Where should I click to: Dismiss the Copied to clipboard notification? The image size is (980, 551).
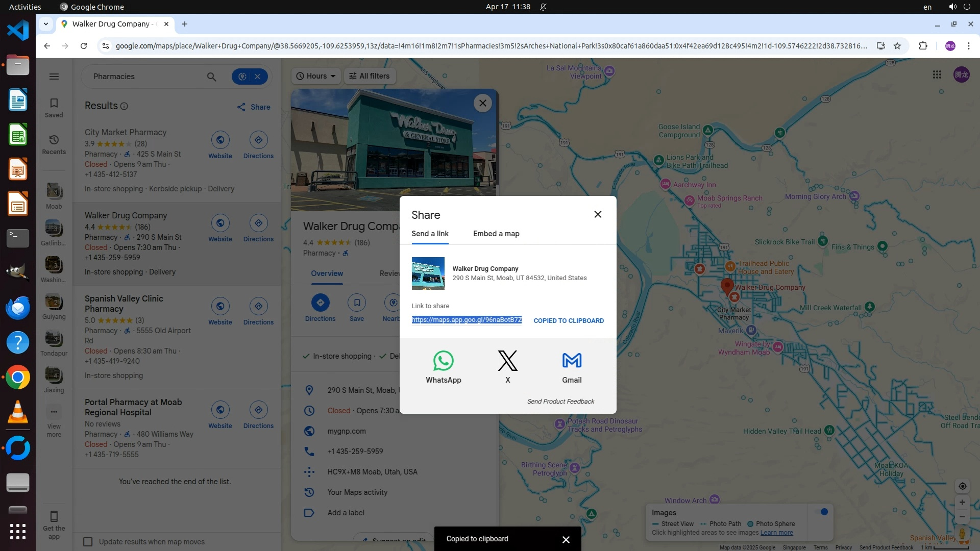(x=566, y=539)
